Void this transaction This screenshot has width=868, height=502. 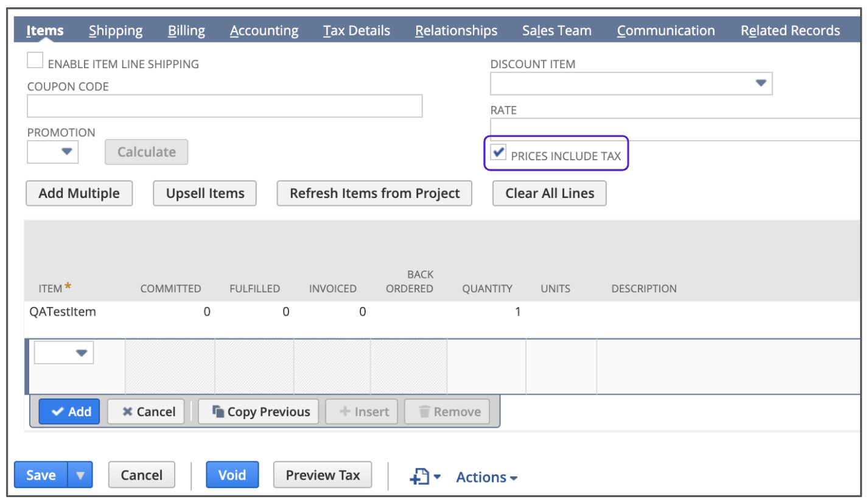232,475
